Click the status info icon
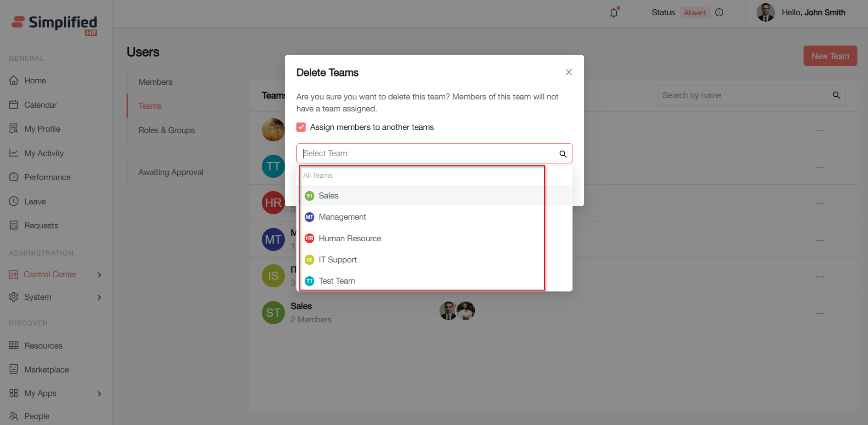 (x=719, y=12)
